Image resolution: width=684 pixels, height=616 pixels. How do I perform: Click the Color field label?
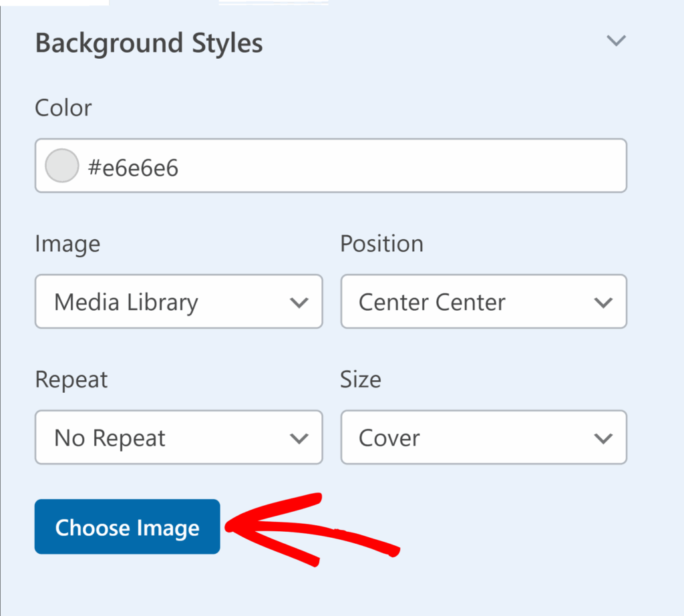[x=63, y=108]
